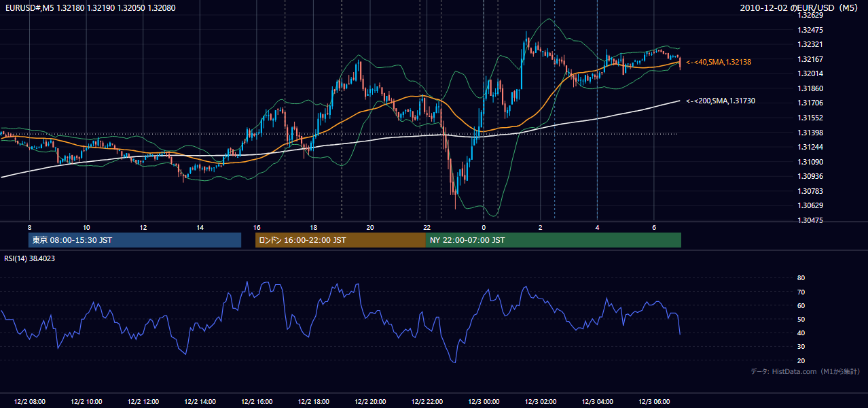
Task: Click price axis value 1.30783
Action: point(811,191)
